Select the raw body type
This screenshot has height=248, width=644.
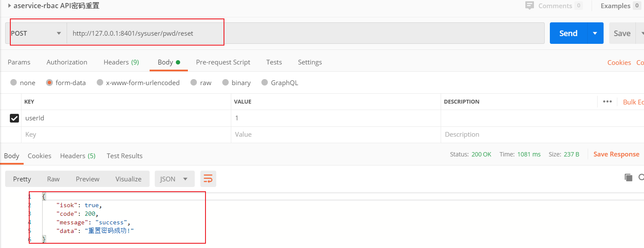click(x=193, y=83)
